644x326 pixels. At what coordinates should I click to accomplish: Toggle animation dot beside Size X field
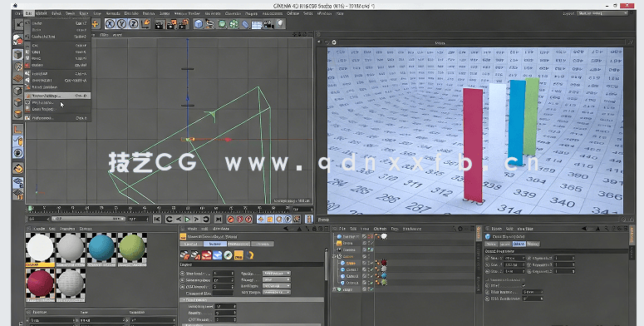click(487, 258)
